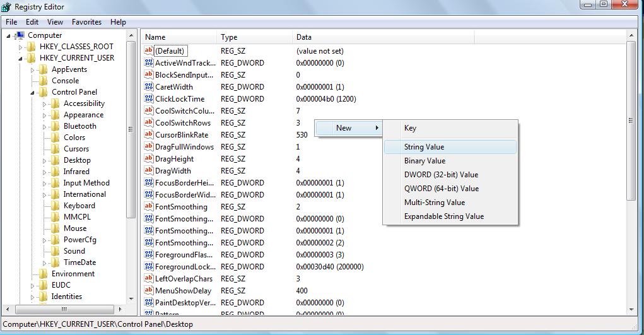Image resolution: width=644 pixels, height=335 pixels.
Task: Choose Expandable String Value
Action: (450, 216)
